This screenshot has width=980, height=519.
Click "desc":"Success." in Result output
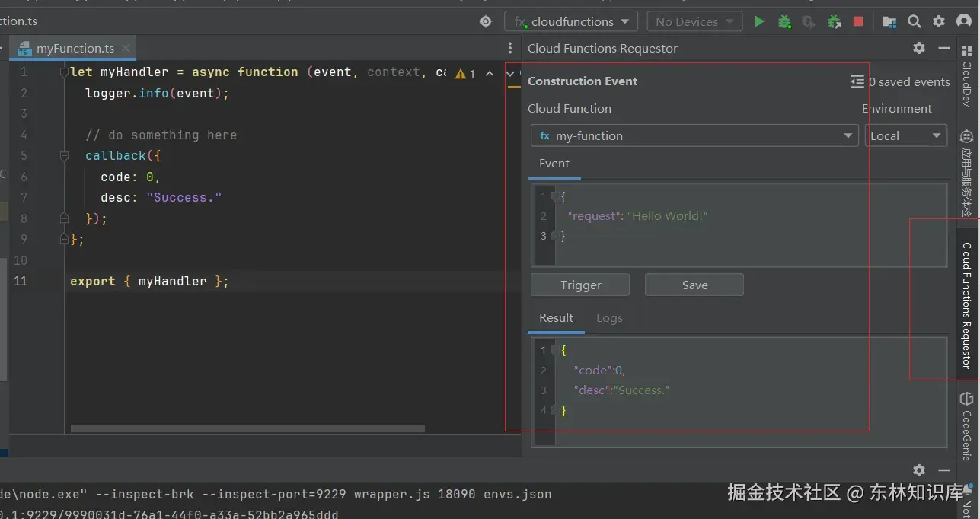click(x=621, y=390)
